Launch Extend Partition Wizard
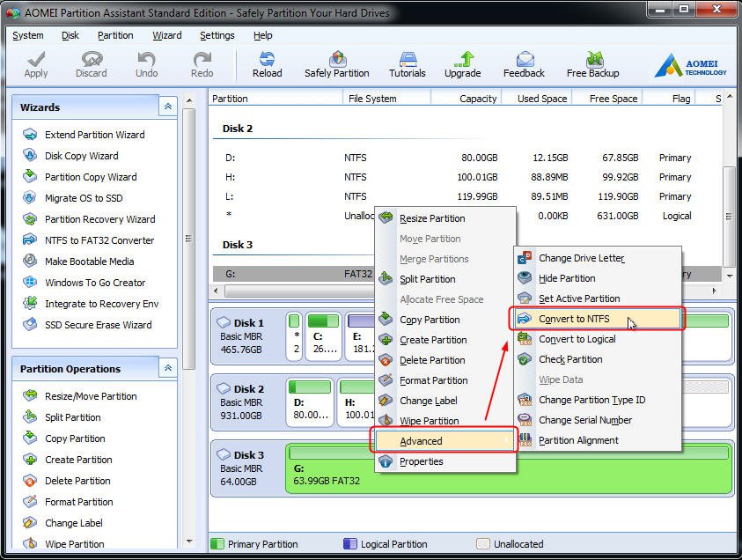This screenshot has width=742, height=560. point(95,135)
